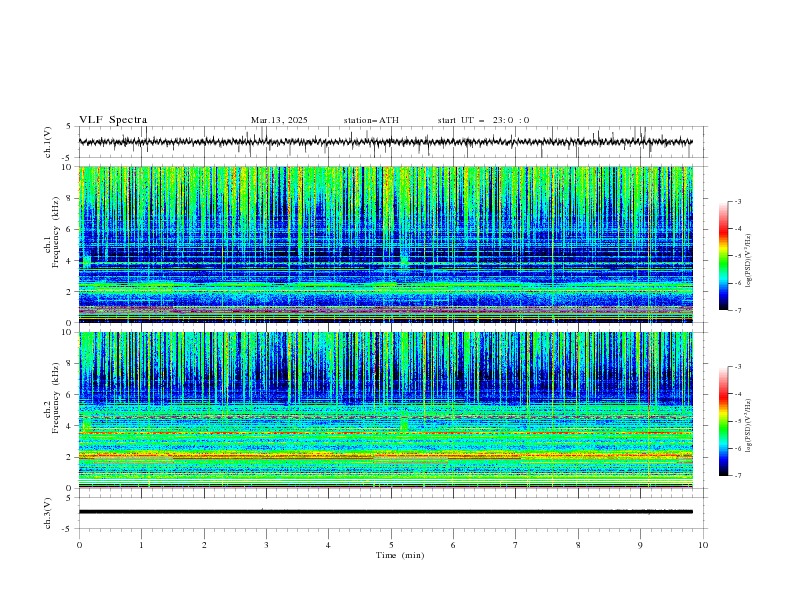Viewport: 792px width, 612px height.
Task: Click the ch.1 color scale bar
Action: click(723, 256)
